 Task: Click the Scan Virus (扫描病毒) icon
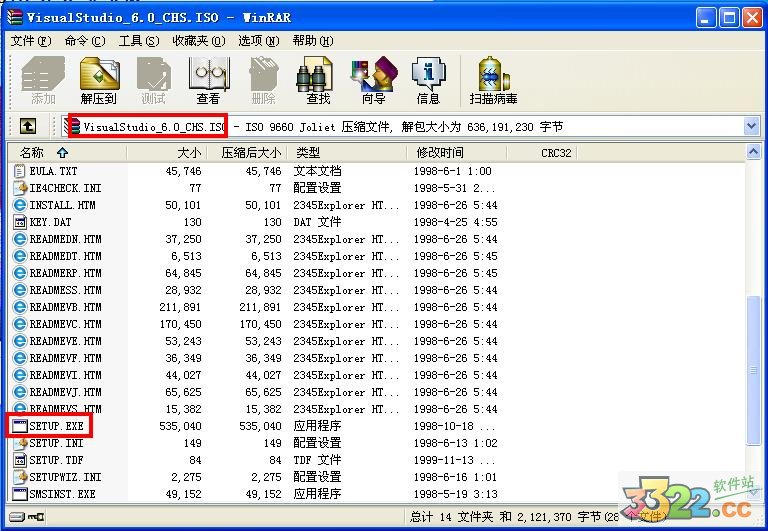pos(493,81)
